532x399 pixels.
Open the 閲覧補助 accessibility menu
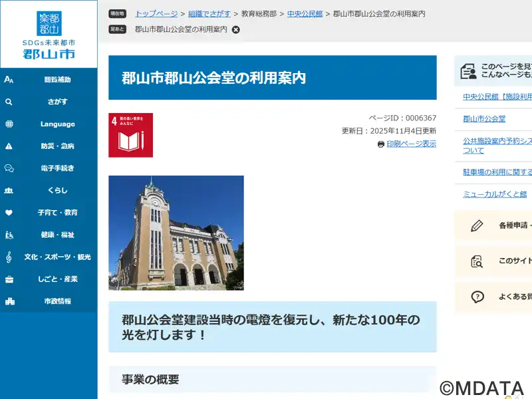tap(49, 80)
